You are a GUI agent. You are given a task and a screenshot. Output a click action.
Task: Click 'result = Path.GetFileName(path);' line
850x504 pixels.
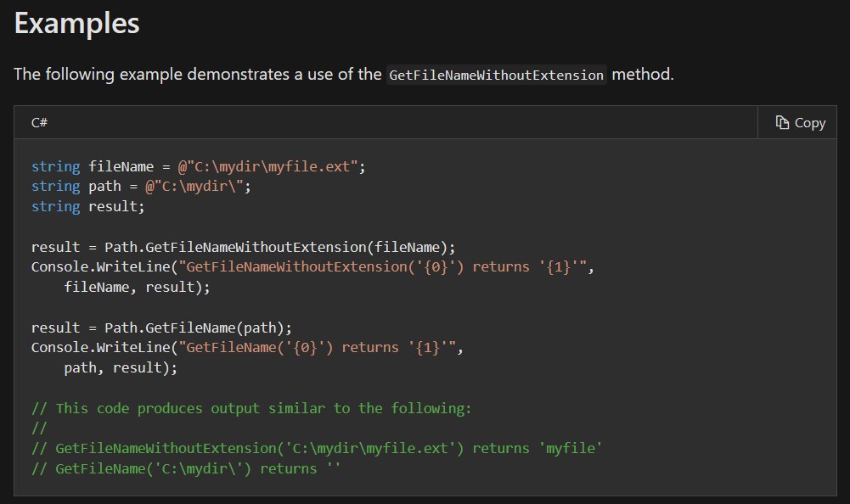coord(161,328)
